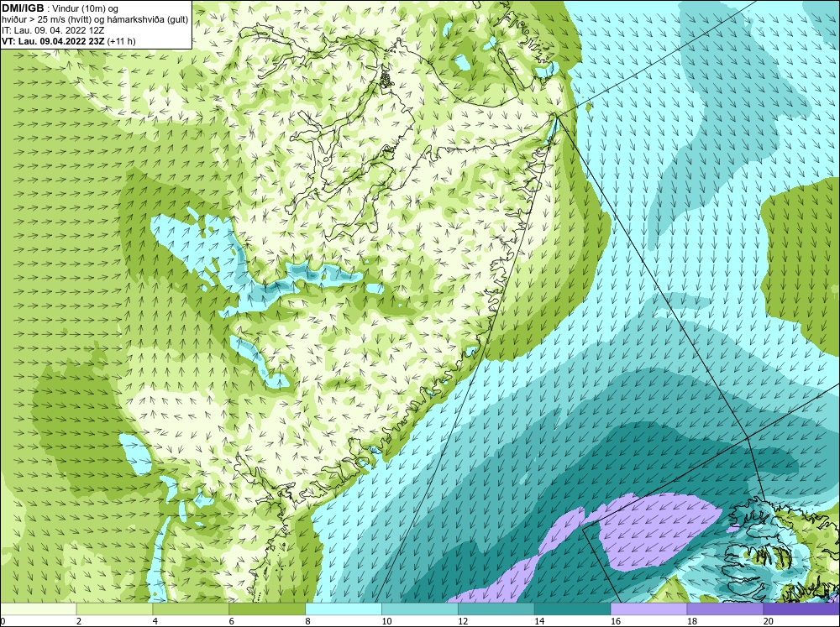The height and width of the screenshot is (627, 840).
Task: Click the legend value '2'
Action: 79,621
